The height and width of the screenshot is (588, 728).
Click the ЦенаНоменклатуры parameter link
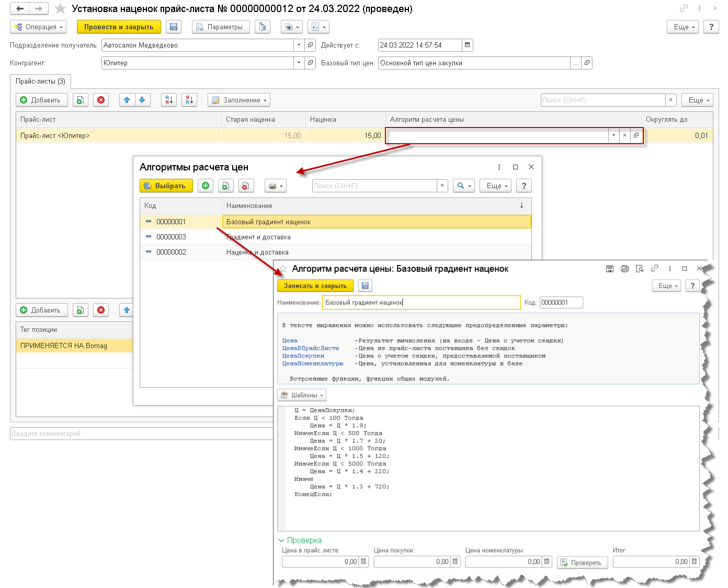pos(313,363)
